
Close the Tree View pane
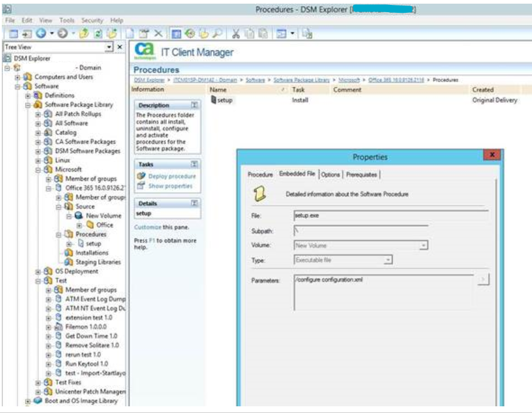click(120, 47)
